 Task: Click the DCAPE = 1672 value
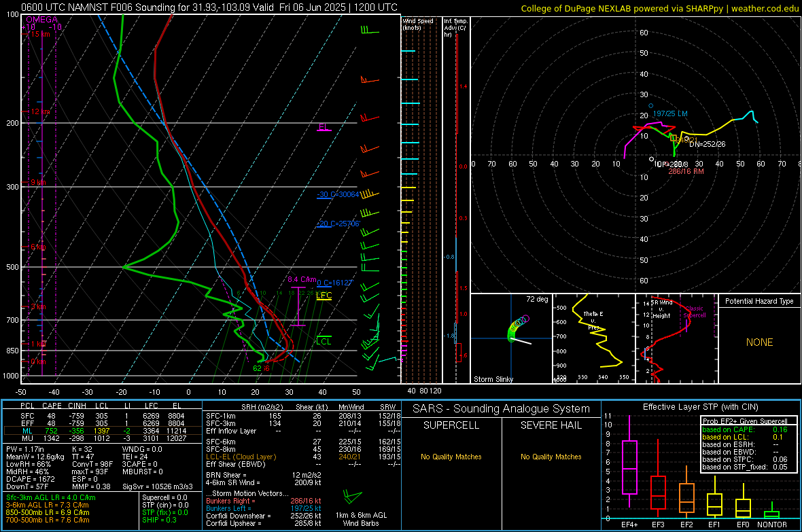(30, 479)
